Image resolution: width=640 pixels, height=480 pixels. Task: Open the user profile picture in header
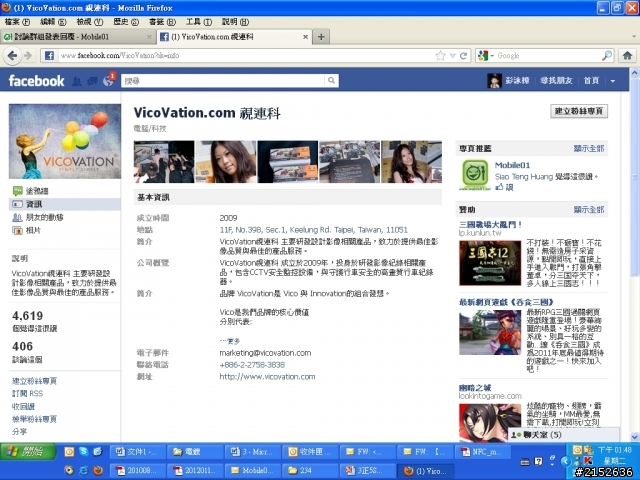pos(494,81)
